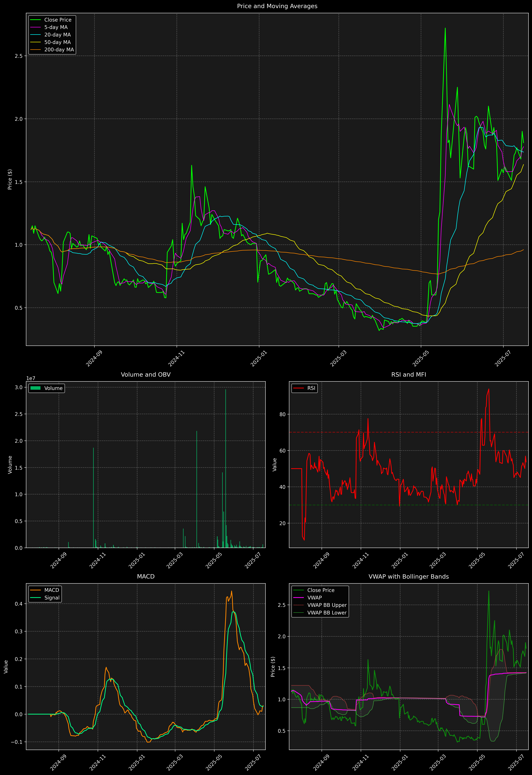Click the 2024-11 date tick under the top chart

(177, 358)
